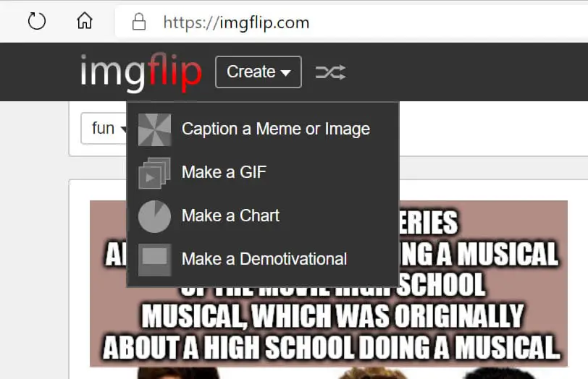Click the arrow on Create button
Image resolution: width=588 pixels, height=379 pixels.
click(286, 72)
